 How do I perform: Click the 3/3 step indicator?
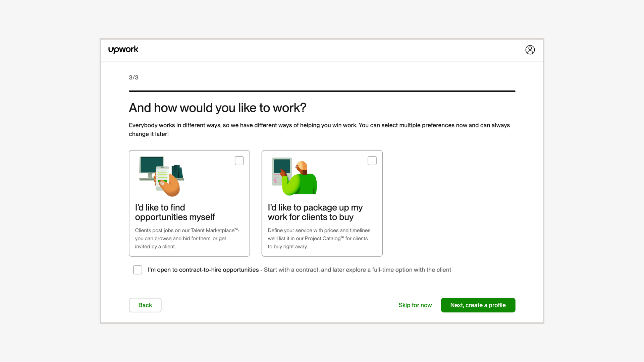click(133, 77)
